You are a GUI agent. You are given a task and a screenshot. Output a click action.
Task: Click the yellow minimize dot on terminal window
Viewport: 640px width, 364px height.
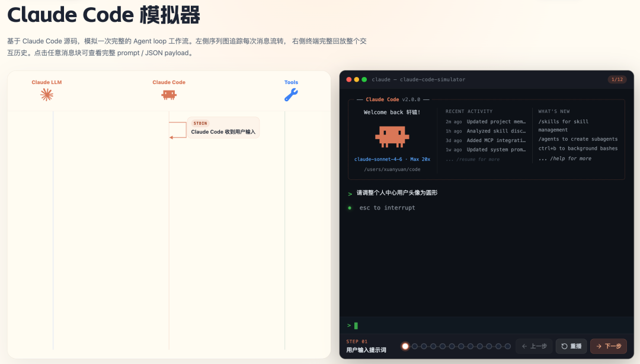pos(357,79)
